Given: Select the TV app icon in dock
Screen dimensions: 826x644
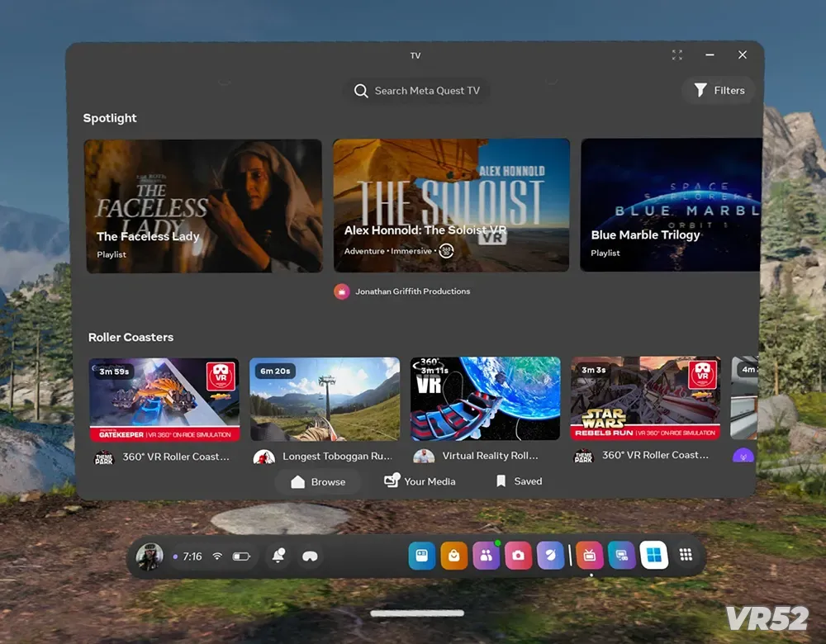Looking at the screenshot, I should click(x=590, y=556).
